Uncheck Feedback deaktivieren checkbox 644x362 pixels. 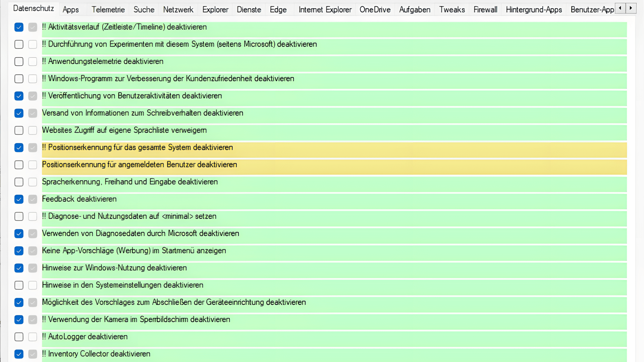19,199
